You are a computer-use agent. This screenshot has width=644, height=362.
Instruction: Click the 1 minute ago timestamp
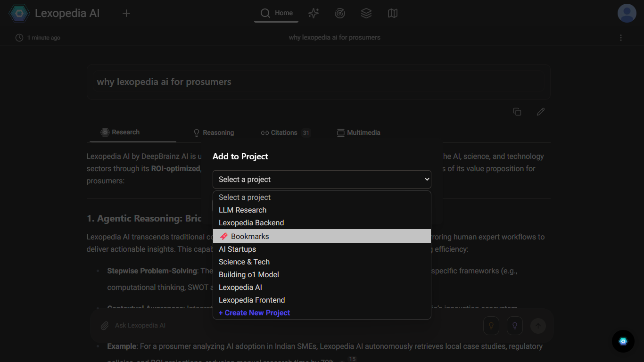point(44,38)
